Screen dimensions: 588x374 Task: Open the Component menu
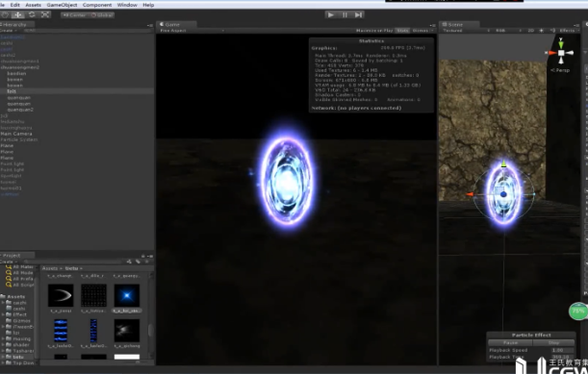click(x=97, y=5)
